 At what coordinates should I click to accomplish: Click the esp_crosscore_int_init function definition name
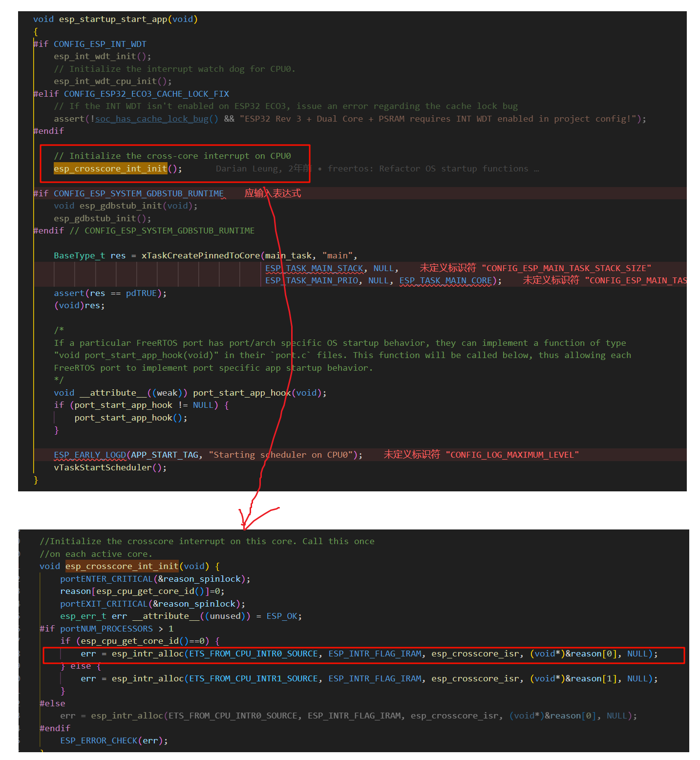122,567
